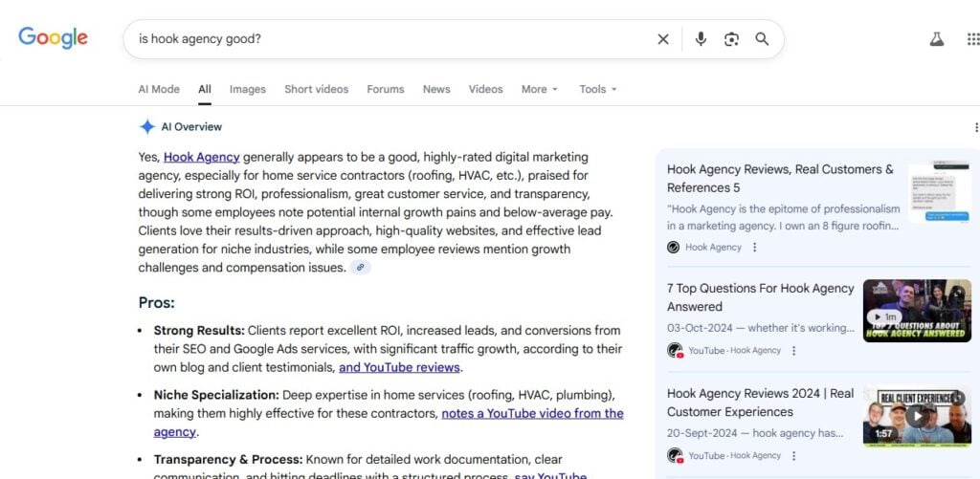The width and height of the screenshot is (980, 479).
Task: Follow the 'and YouTube reviews' link
Action: coord(399,367)
